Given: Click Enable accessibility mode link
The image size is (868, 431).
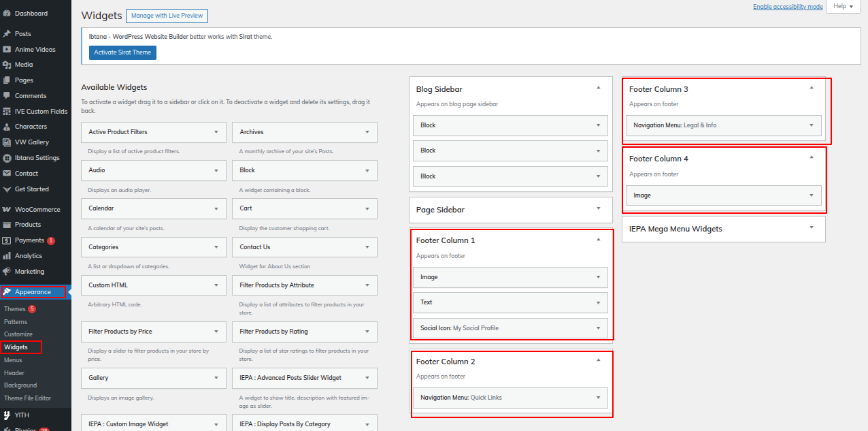Looking at the screenshot, I should 788,7.
